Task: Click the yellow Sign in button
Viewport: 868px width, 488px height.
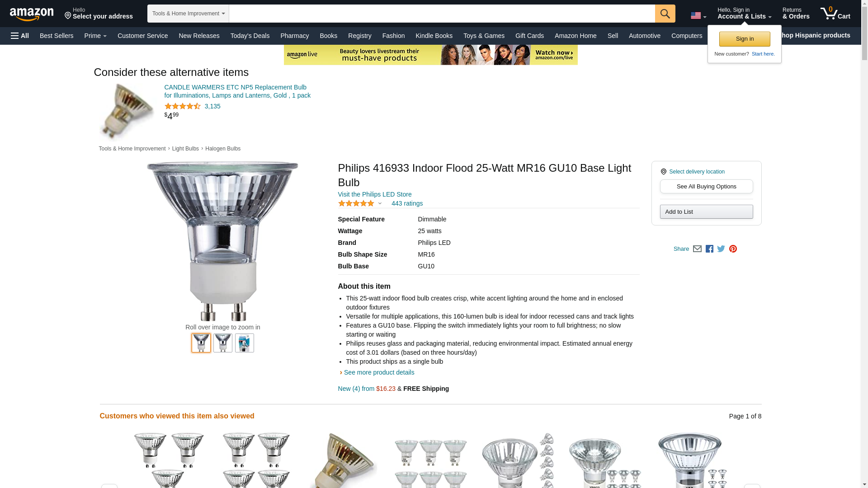Action: coord(745,39)
